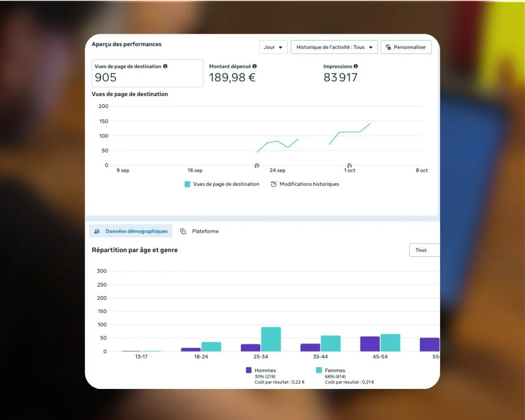The width and height of the screenshot is (525, 420).
Task: Click the 13-17 age axis label
Action: coord(141,357)
